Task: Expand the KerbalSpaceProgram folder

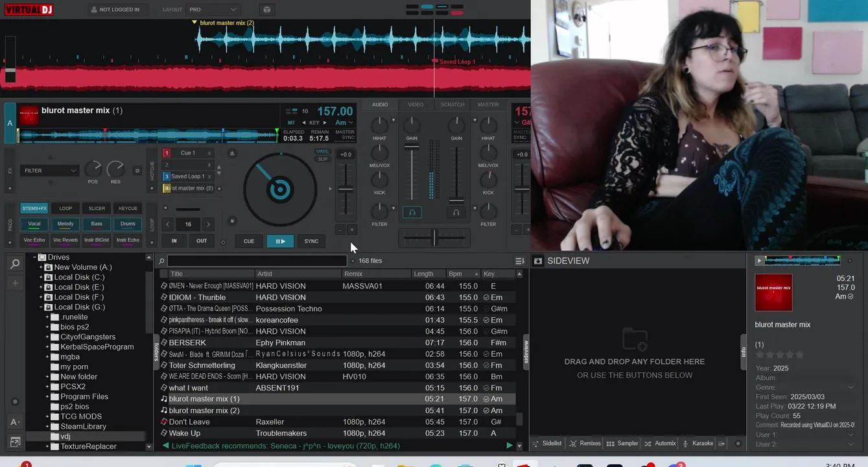Action: point(47,347)
